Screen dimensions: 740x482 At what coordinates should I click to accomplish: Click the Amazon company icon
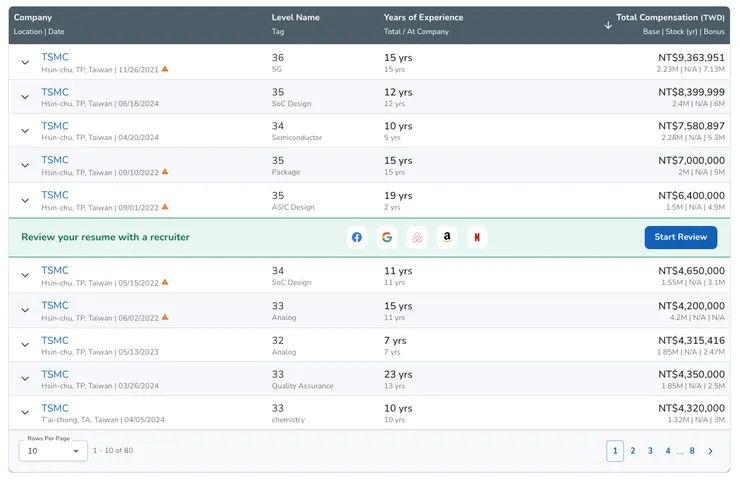pos(448,237)
